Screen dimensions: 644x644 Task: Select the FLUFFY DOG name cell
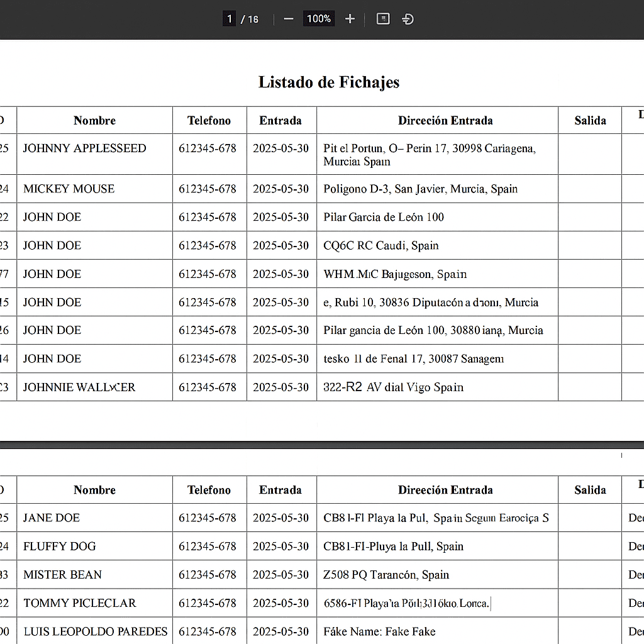coord(60,547)
